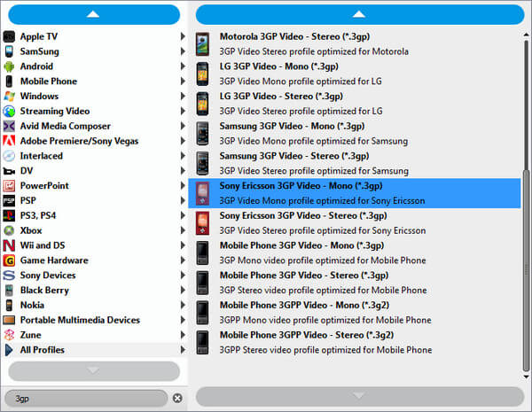Image resolution: width=532 pixels, height=412 pixels.
Task: Expand the Apple TV submenu arrow
Action: point(183,36)
